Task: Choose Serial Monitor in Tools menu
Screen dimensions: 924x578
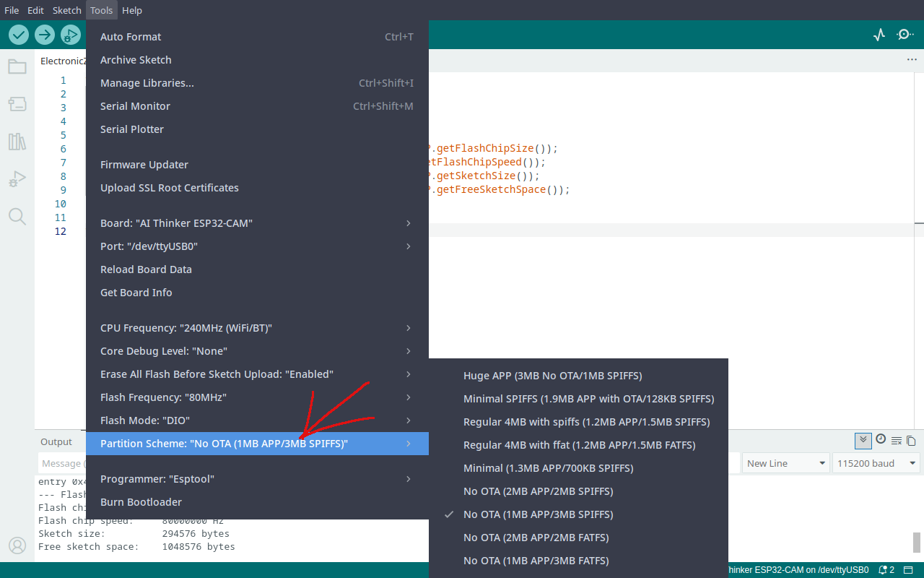Action: (x=257, y=106)
